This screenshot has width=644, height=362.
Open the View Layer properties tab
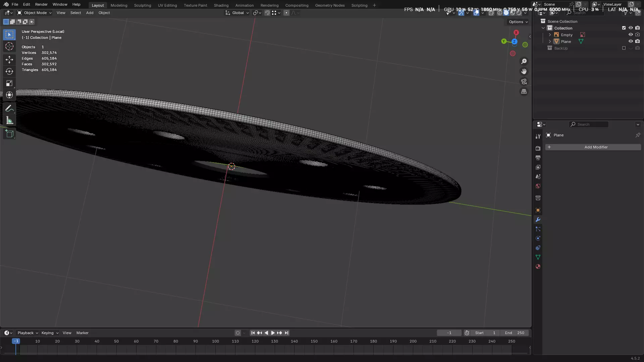click(x=538, y=167)
